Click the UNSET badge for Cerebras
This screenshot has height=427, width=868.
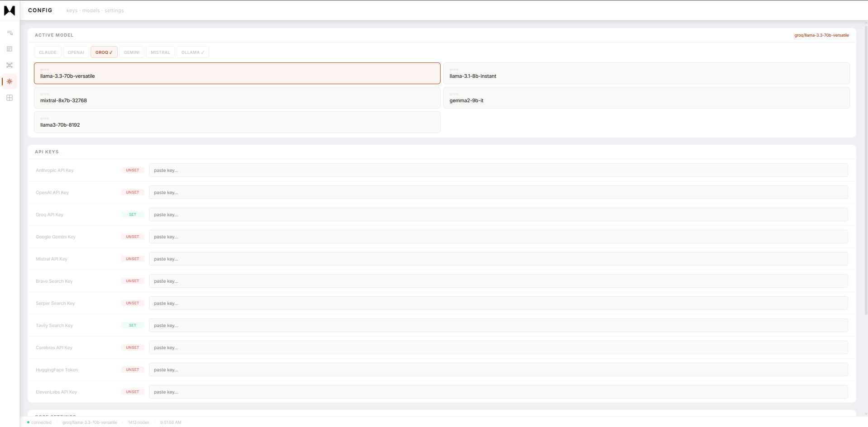point(133,347)
